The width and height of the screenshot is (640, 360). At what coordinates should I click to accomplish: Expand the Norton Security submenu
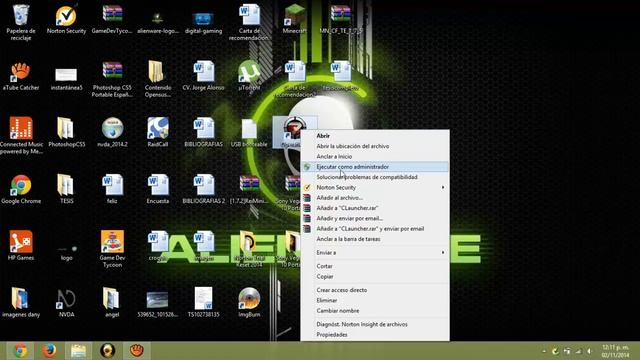tap(375, 187)
